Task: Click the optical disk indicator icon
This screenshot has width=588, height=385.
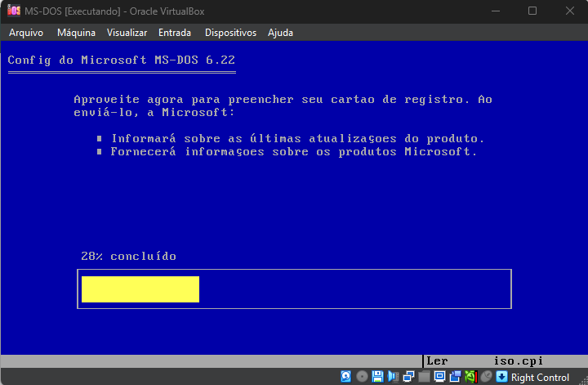Action: pyautogui.click(x=362, y=376)
